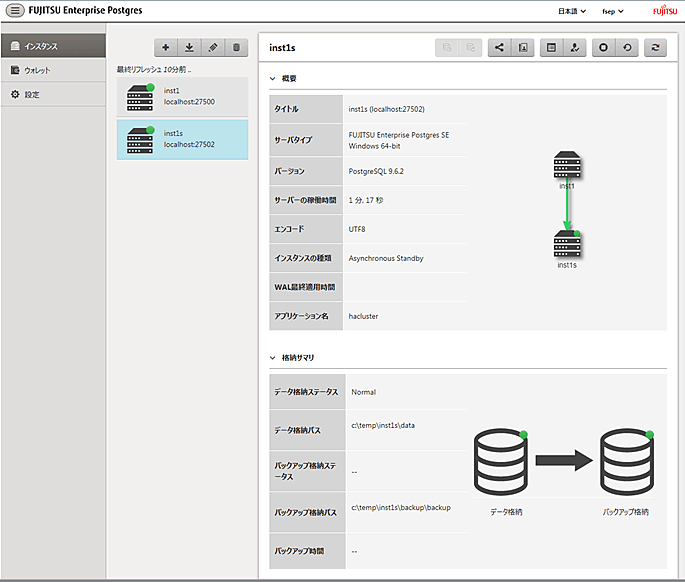Click the データ格納 database cylinder icon
Screen dimensions: 685x582
coord(501,461)
